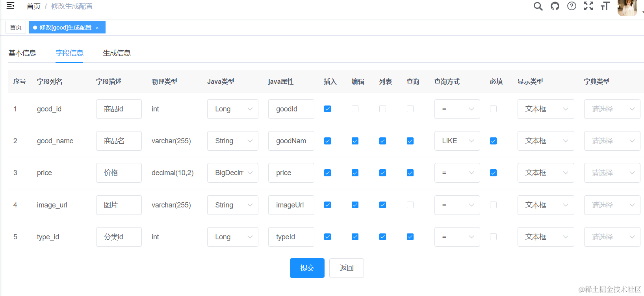The image size is (644, 296).
Task: Open LIKE query method dropdown for good_name
Action: 457,141
